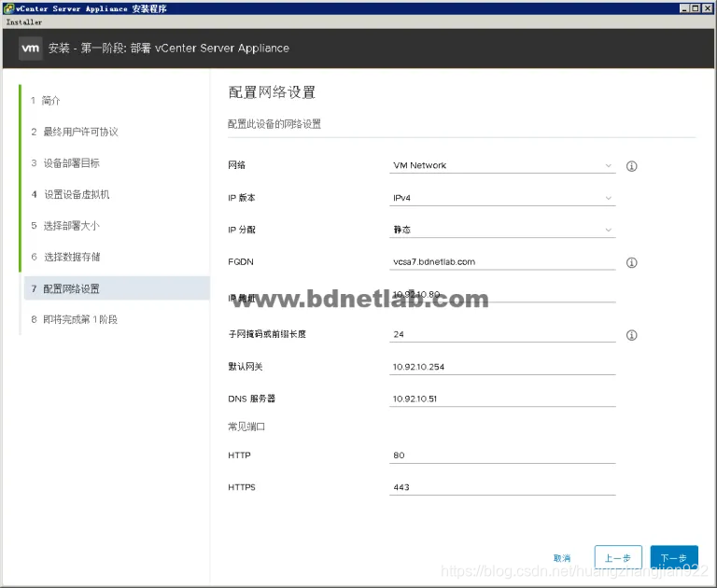The width and height of the screenshot is (717, 588).
Task: Go to step 1 简介
Action: pyautogui.click(x=45, y=101)
